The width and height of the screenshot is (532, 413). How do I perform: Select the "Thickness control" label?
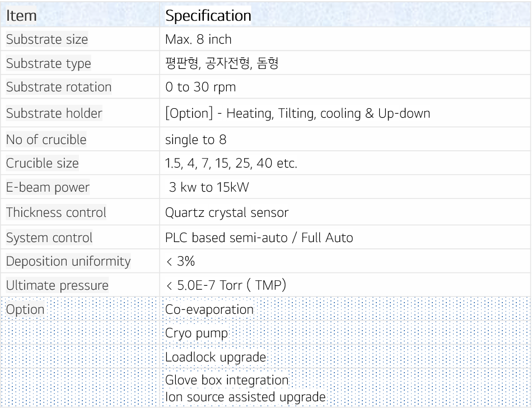(x=56, y=212)
